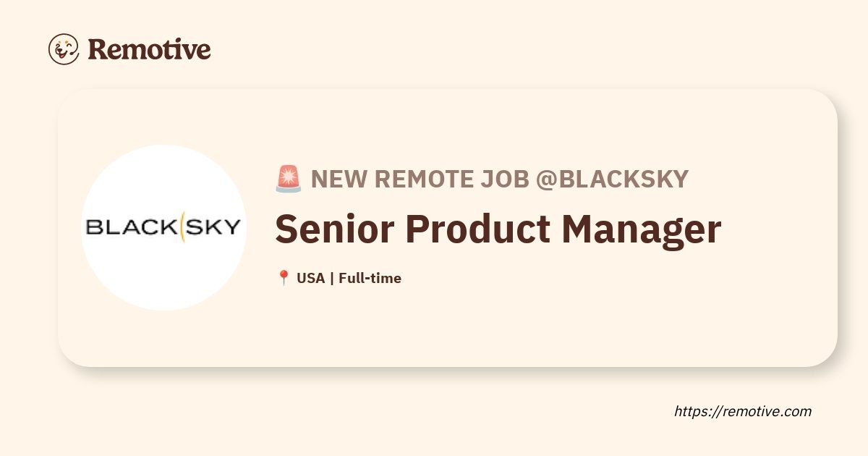Screen dimensions: 868x456
Task: Click the word BLACK in the logo
Action: (x=130, y=227)
